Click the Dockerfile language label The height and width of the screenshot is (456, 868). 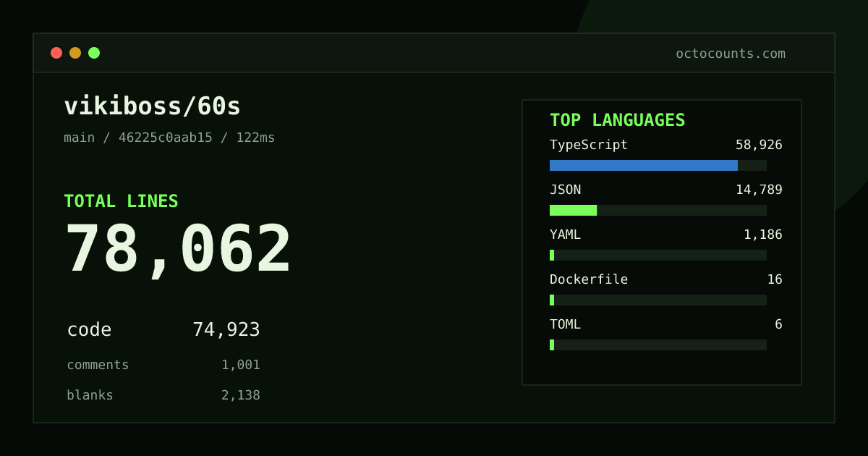point(589,279)
